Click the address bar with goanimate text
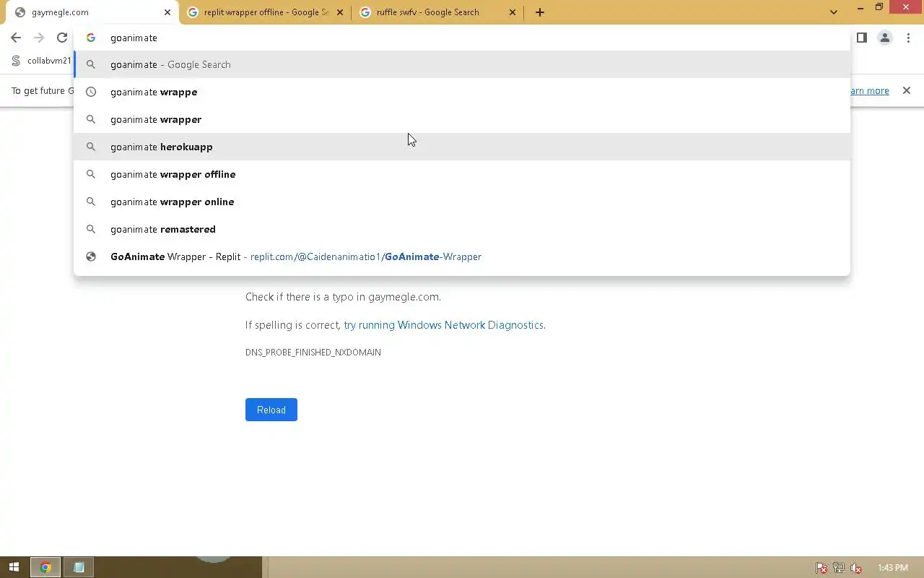The width and height of the screenshot is (924, 578). pyautogui.click(x=462, y=38)
